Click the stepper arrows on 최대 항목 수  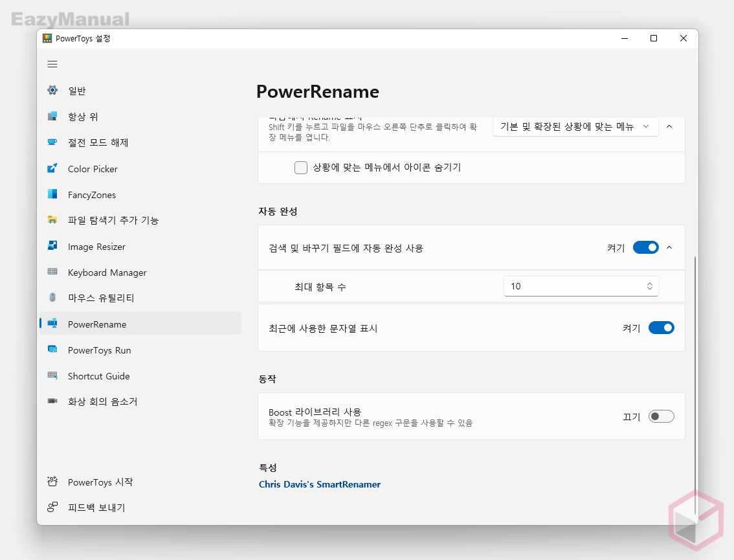[649, 286]
